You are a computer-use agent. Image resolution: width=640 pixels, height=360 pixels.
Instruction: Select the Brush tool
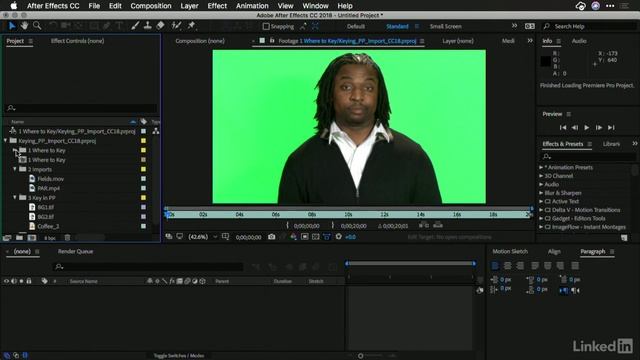pos(135,26)
